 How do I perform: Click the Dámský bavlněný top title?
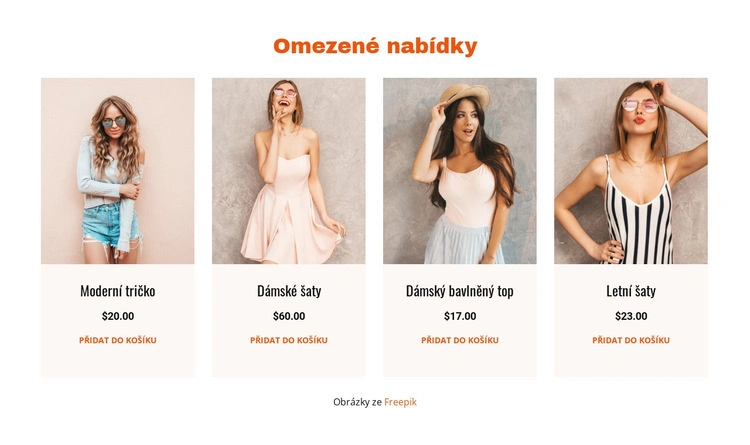coord(460,291)
